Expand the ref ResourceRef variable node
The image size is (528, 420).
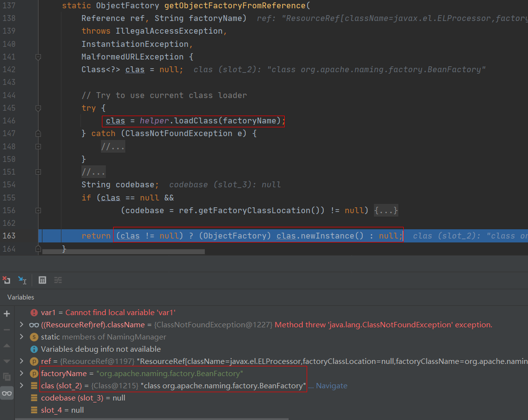21,361
